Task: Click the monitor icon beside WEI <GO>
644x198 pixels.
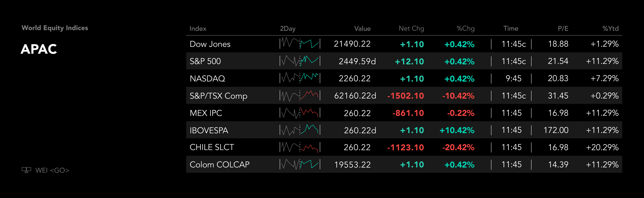Action: click(x=26, y=170)
